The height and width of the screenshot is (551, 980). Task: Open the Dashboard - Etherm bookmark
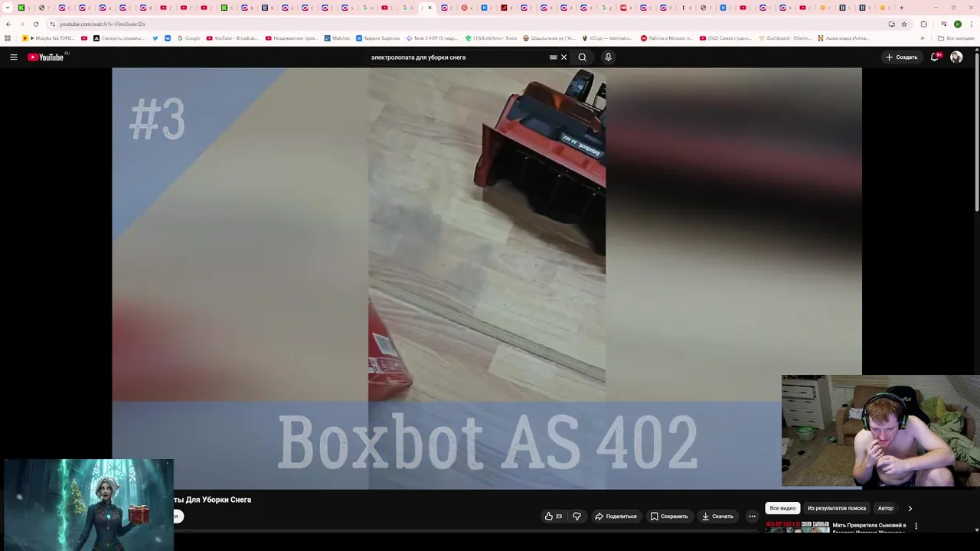tap(785, 37)
